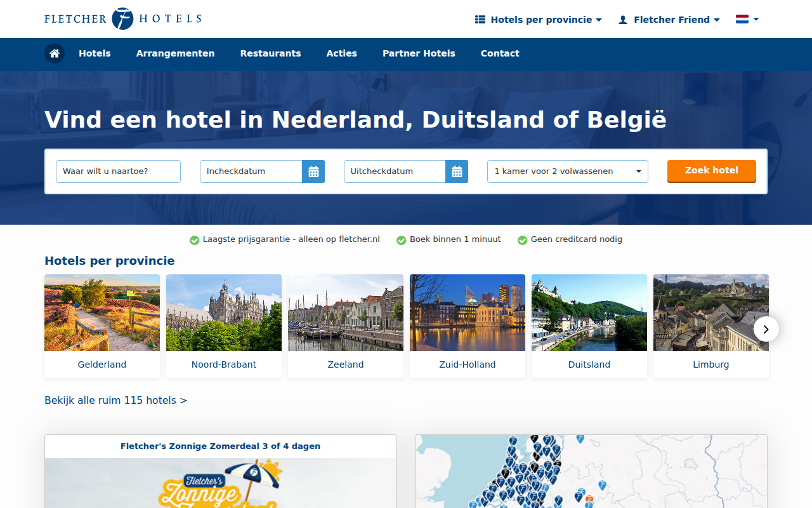Click the Zonnige Zomerdeal banner image

(220, 483)
